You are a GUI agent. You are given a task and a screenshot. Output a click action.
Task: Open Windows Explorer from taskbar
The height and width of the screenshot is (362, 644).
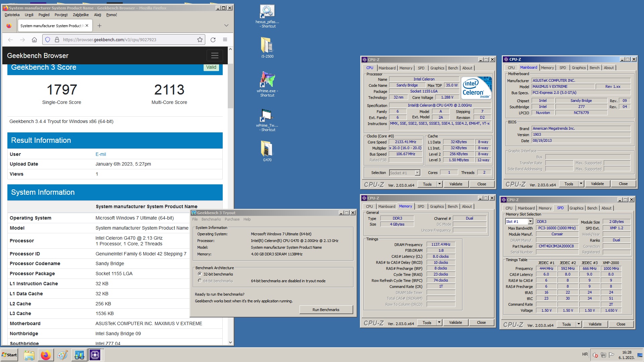(29, 355)
